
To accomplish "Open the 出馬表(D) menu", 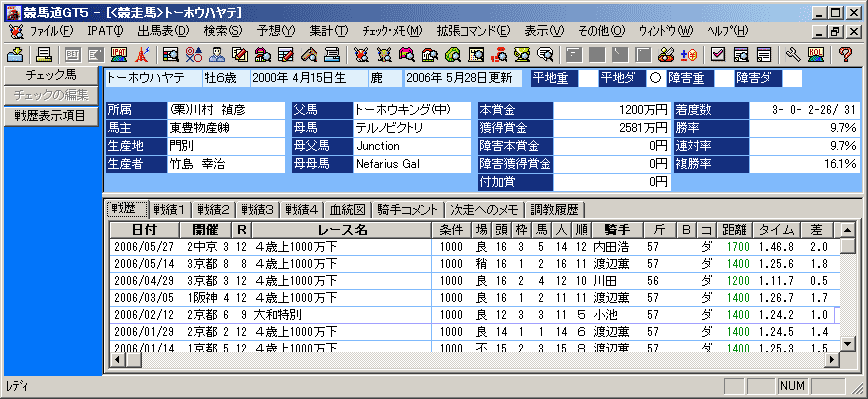I will click(x=163, y=31).
